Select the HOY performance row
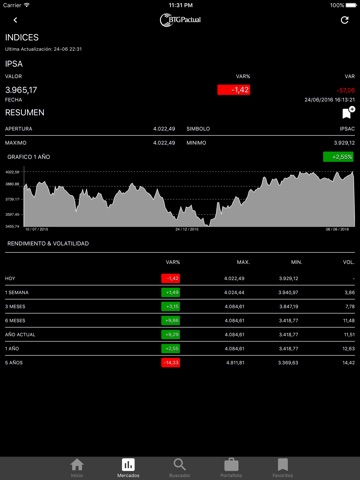Viewport: 360px width, 480px height. point(180,278)
